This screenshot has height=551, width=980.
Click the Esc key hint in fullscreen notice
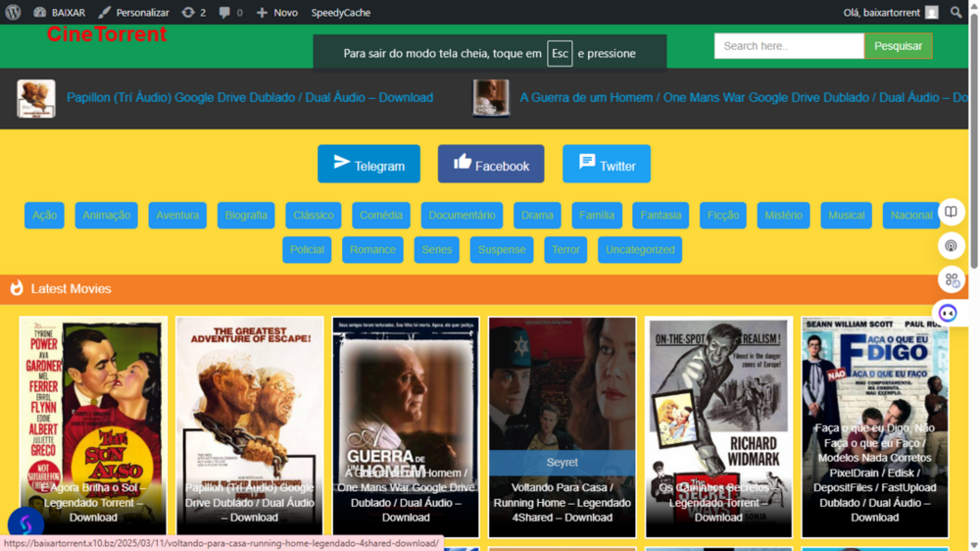pos(560,53)
